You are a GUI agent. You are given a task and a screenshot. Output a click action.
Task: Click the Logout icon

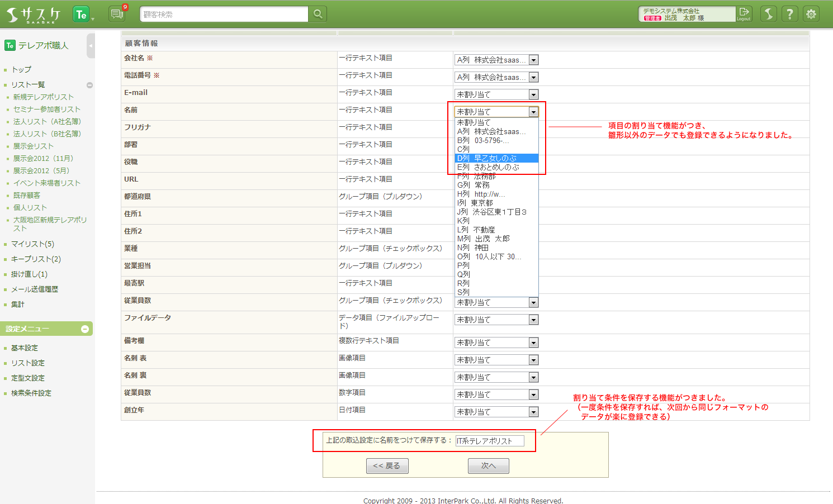[744, 13]
